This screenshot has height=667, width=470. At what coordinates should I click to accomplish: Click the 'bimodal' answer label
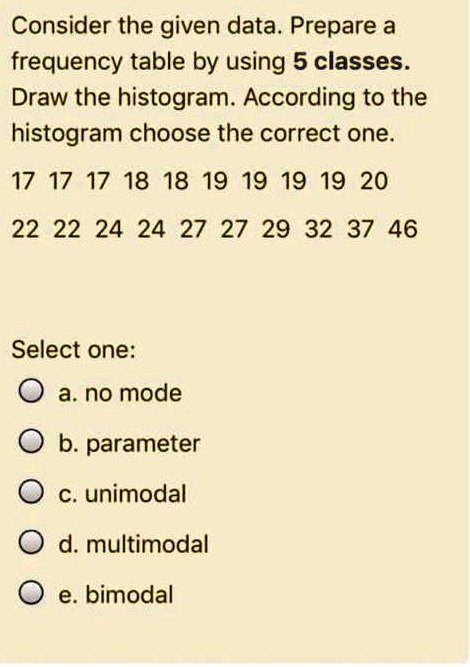(129, 594)
